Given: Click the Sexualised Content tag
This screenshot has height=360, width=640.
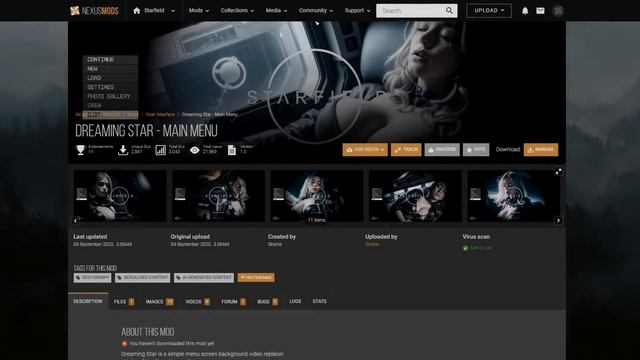Looking at the screenshot, I should (x=142, y=278).
